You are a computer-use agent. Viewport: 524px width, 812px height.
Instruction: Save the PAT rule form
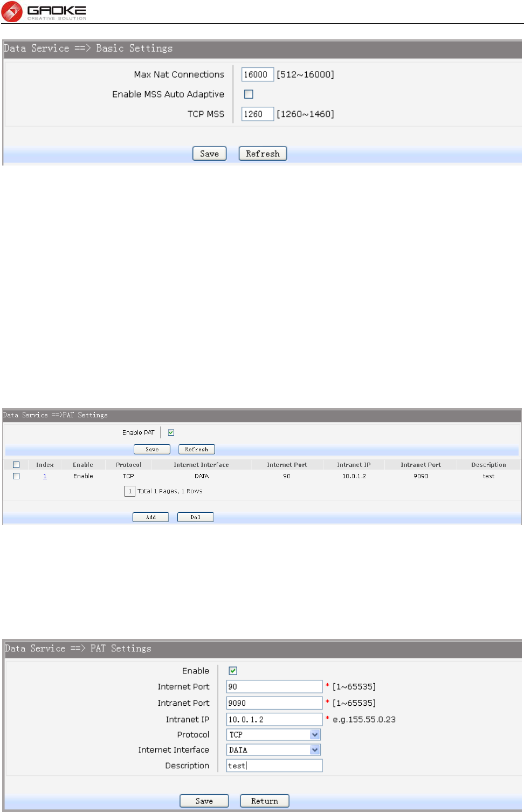[204, 801]
